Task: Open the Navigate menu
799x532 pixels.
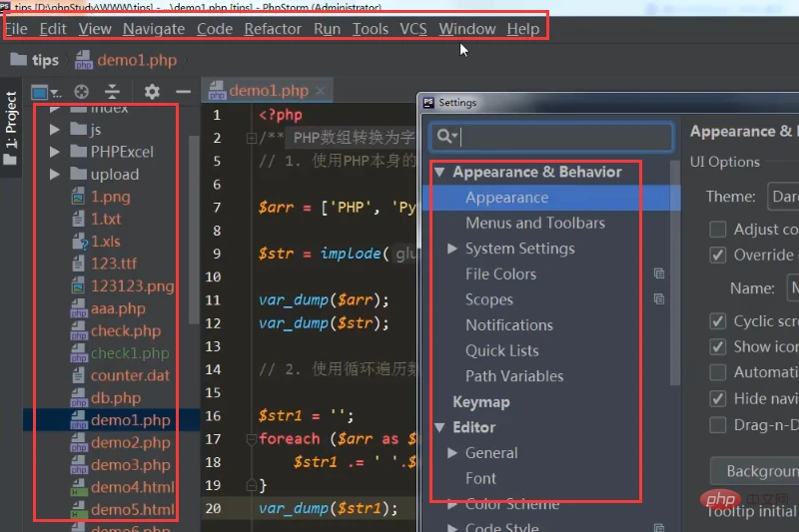Action: click(154, 29)
